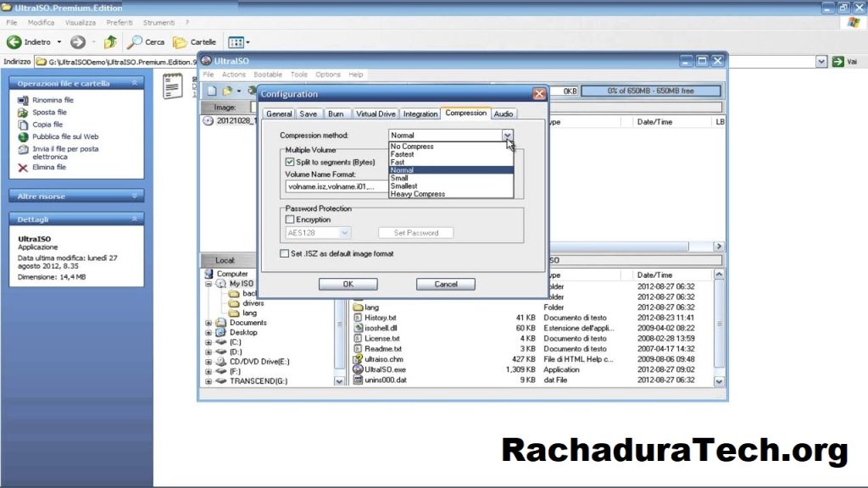Click the forward navigation arrow icon
Image resolution: width=868 pixels, height=488 pixels.
pos(77,42)
